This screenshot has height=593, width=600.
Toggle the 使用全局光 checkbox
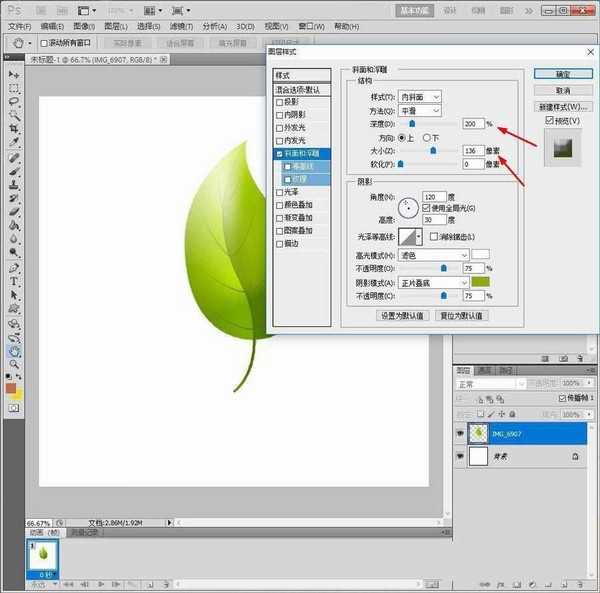[x=426, y=207]
